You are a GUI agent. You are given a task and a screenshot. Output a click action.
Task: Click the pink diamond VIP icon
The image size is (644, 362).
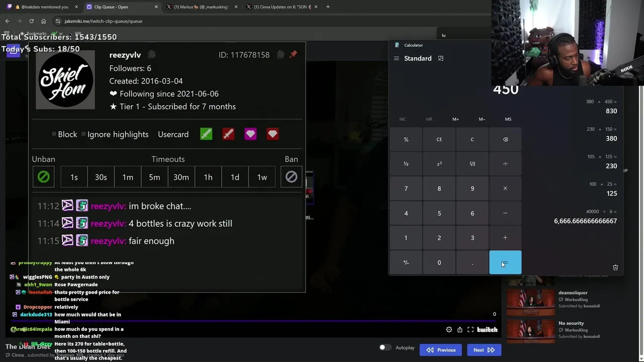[x=251, y=134]
